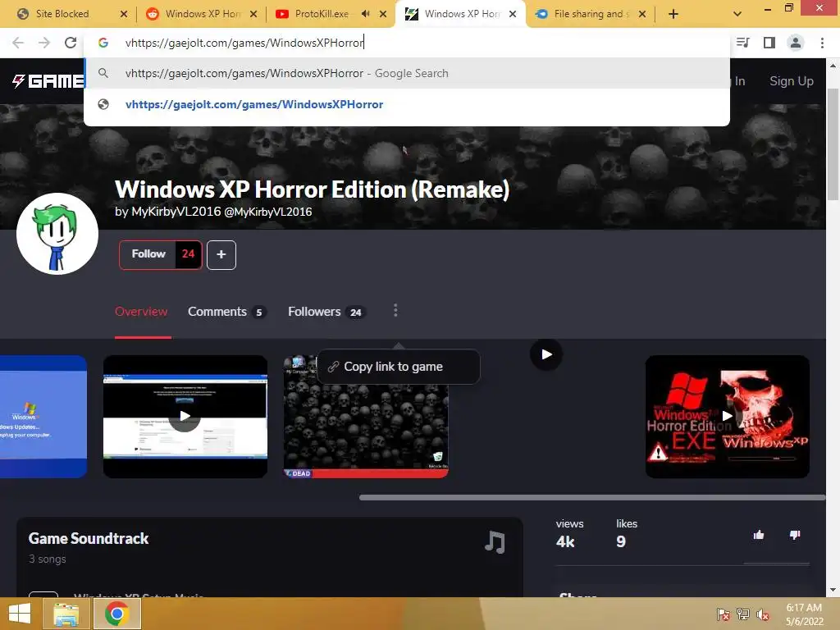Close the Site Blocked tab
Viewport: 840px width, 630px height.
click(x=124, y=14)
